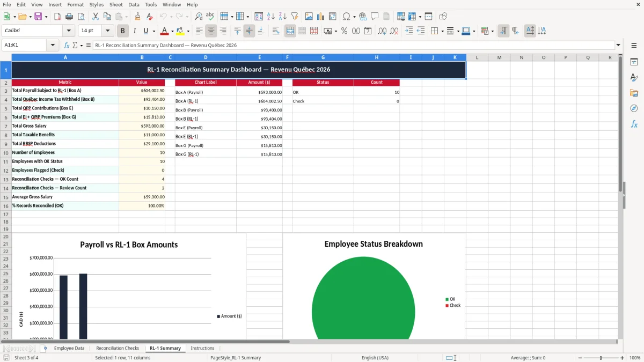644x362 pixels.
Task: Insert a hyperlink
Action: point(363,17)
